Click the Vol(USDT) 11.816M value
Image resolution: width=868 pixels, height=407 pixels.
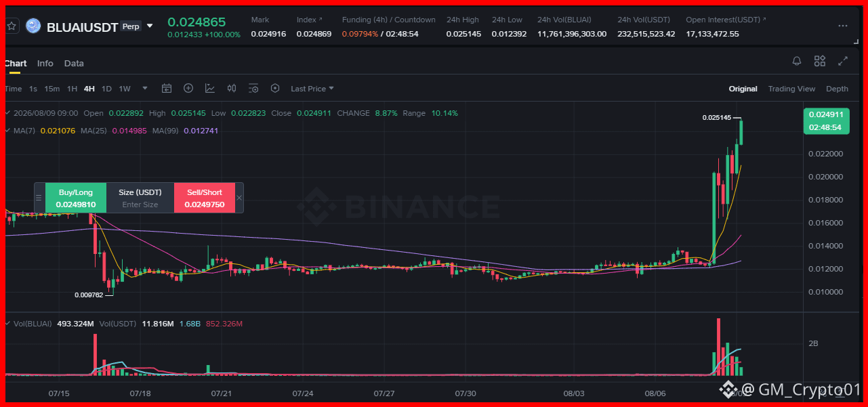click(x=158, y=324)
